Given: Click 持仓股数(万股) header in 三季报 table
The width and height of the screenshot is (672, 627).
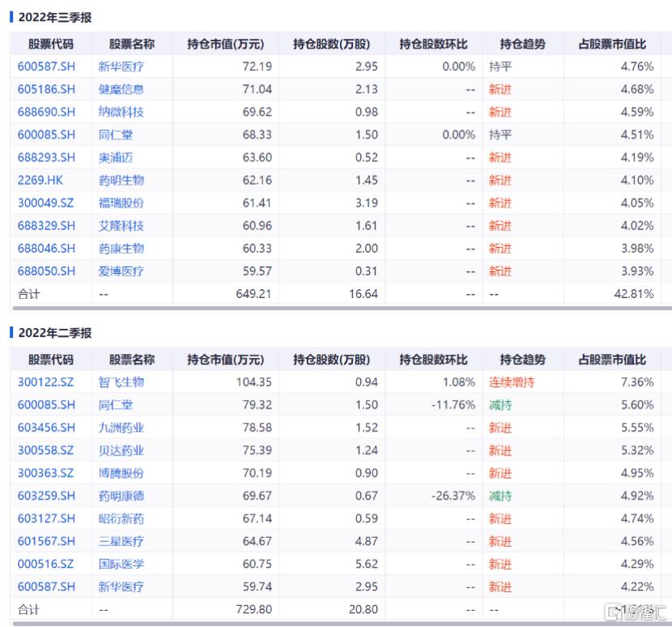Looking at the screenshot, I should [331, 44].
